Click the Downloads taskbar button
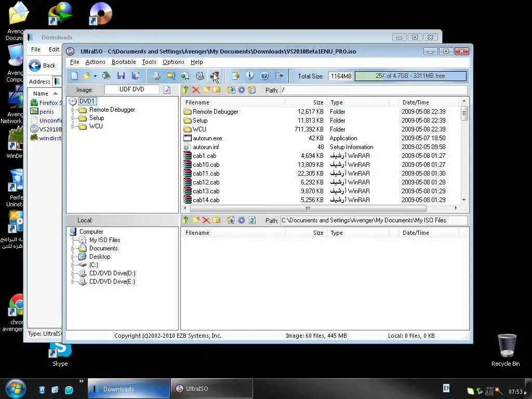The image size is (532, 399). pyautogui.click(x=129, y=389)
